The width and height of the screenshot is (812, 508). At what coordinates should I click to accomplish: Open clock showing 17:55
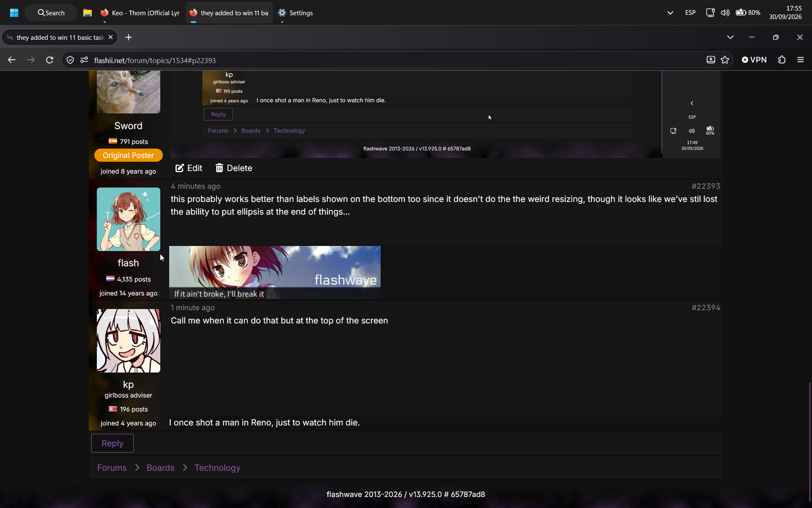tap(785, 13)
